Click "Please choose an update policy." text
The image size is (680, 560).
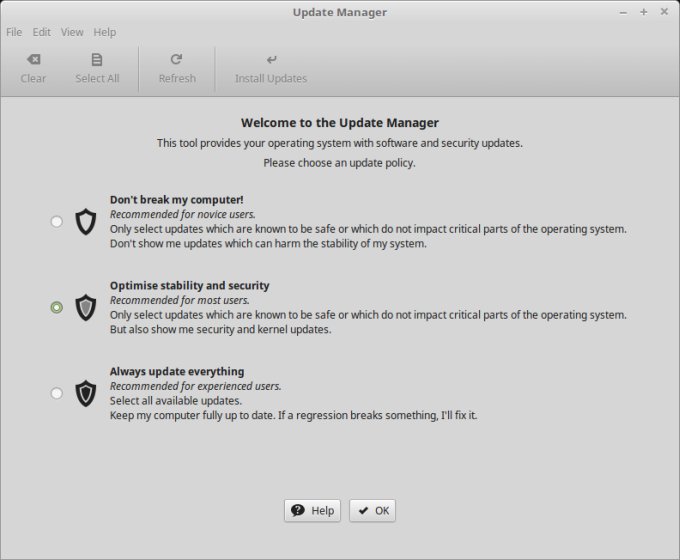tap(340, 163)
